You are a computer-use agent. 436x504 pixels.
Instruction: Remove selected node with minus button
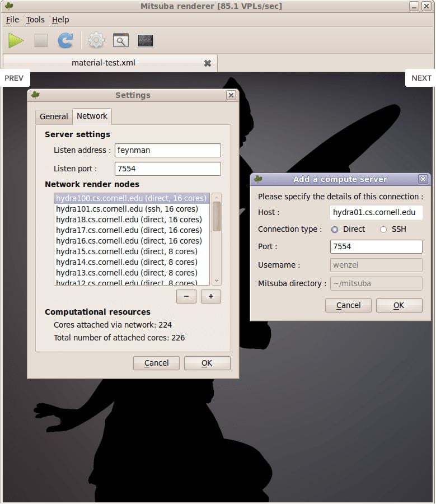pyautogui.click(x=186, y=296)
